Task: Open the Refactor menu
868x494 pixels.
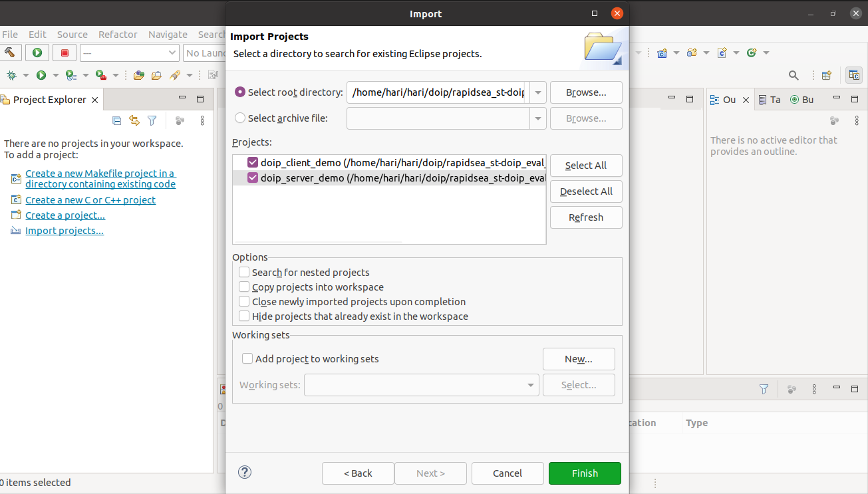Action: (x=118, y=35)
